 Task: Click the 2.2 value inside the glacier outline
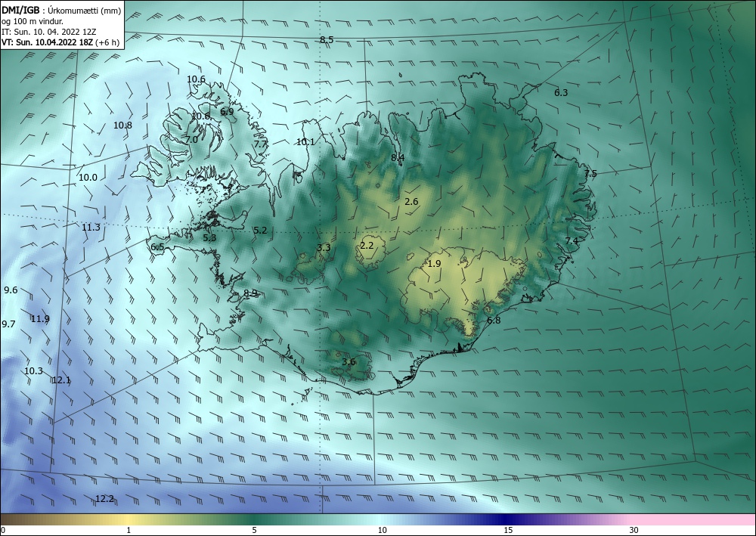[367, 246]
